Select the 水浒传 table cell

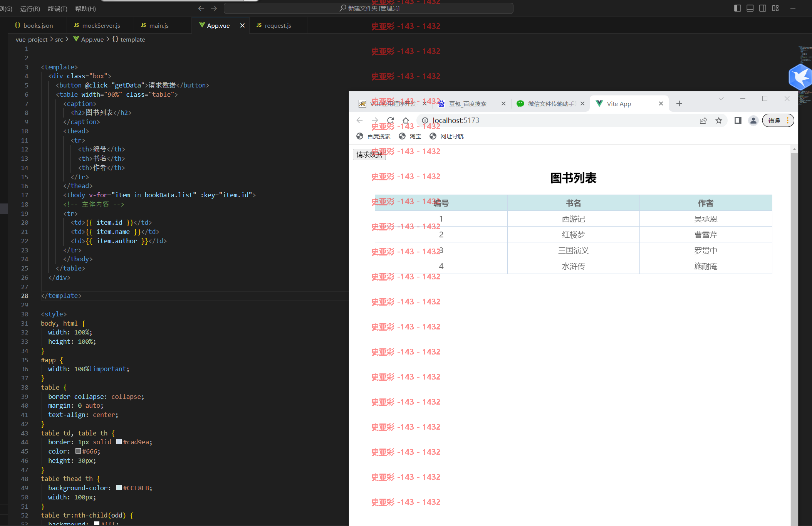tap(574, 266)
